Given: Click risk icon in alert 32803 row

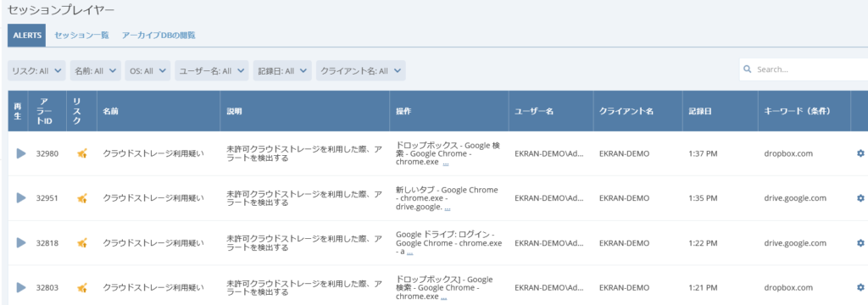Looking at the screenshot, I should [x=82, y=287].
